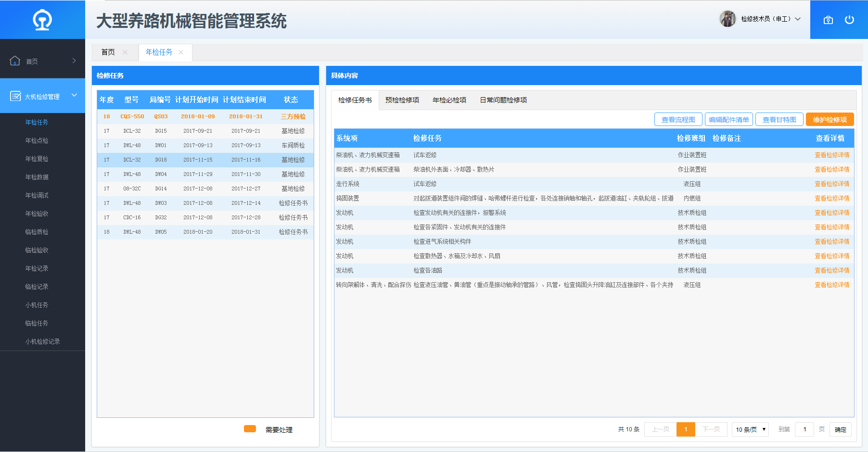Image resolution: width=868 pixels, height=452 pixels.
Task: Click the camera screenshot icon
Action: (828, 20)
